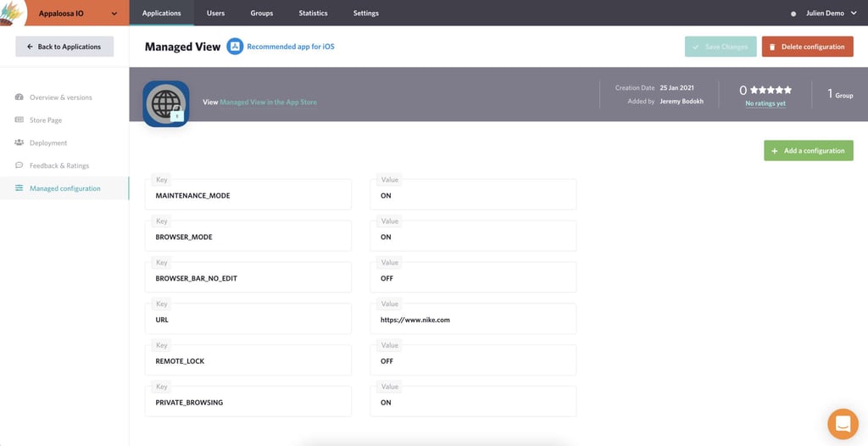Viewport: 868px width, 446px height.
Task: Click the Store Page sidebar icon
Action: point(19,120)
